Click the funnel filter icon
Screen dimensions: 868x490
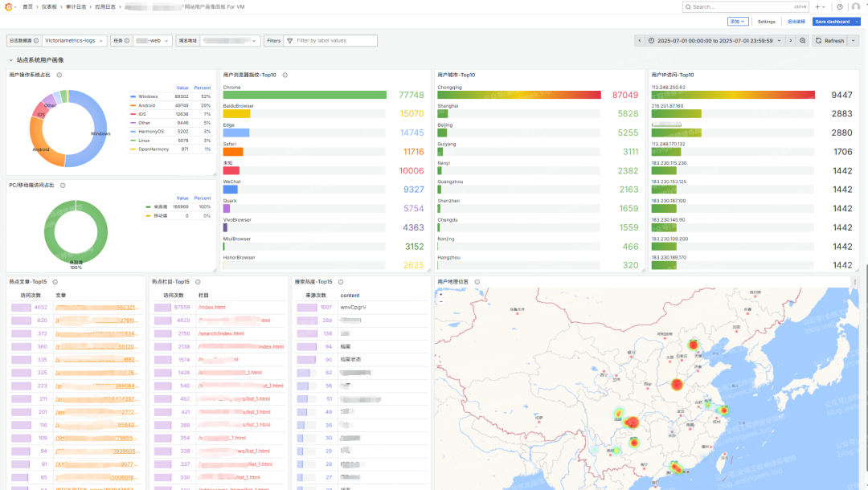[289, 40]
